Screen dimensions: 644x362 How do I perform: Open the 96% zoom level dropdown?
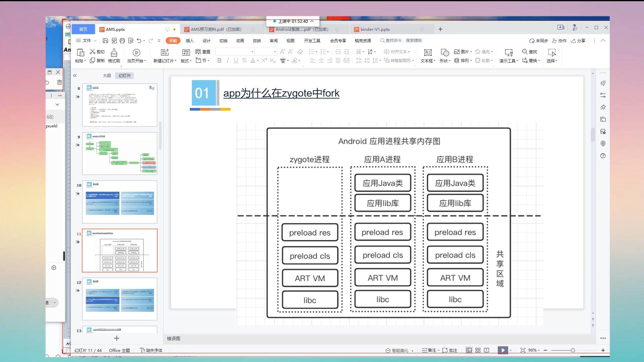(x=534, y=350)
